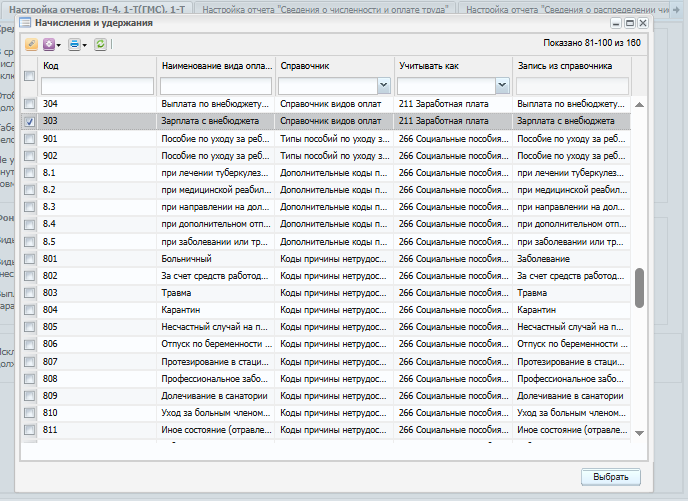Check the row 304 checkbox

tap(29, 104)
